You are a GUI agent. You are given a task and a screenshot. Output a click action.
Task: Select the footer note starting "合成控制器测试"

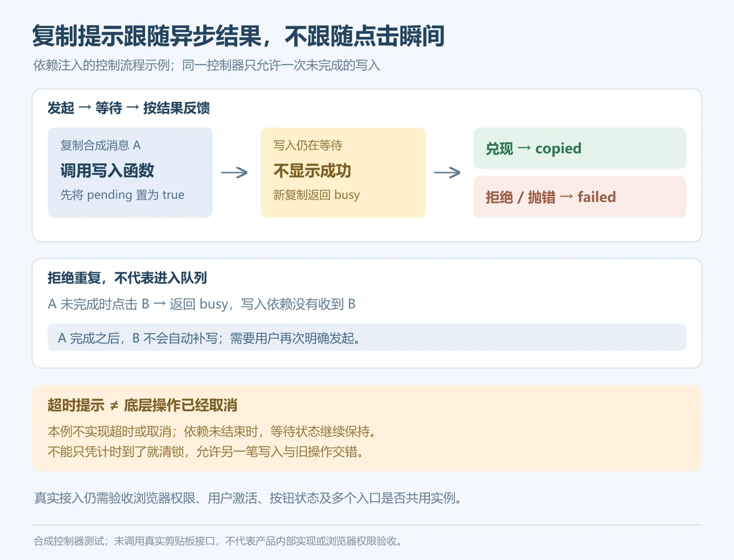(x=218, y=541)
